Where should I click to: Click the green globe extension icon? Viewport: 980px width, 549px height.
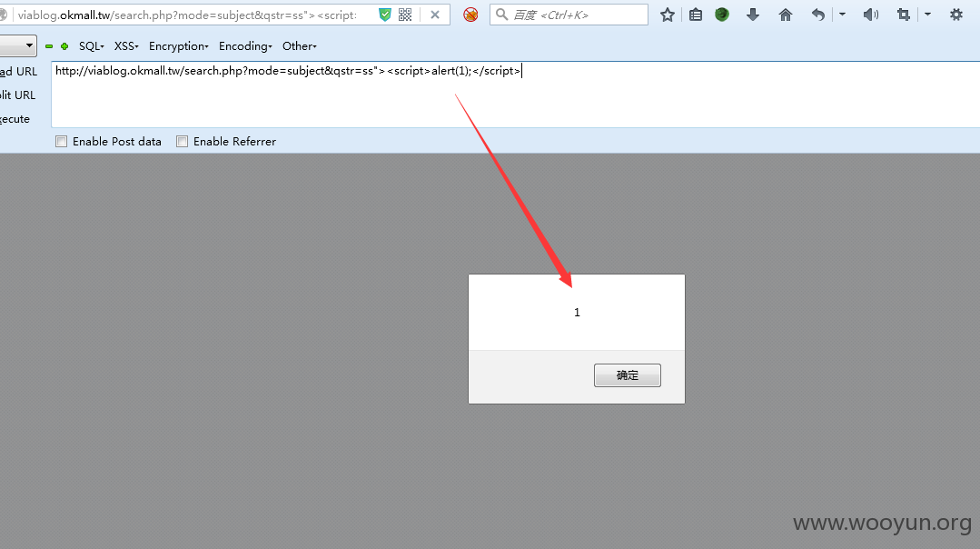point(722,15)
